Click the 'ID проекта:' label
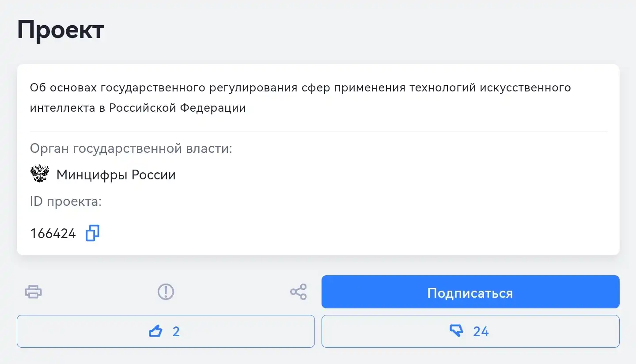The image size is (636, 364). (66, 202)
